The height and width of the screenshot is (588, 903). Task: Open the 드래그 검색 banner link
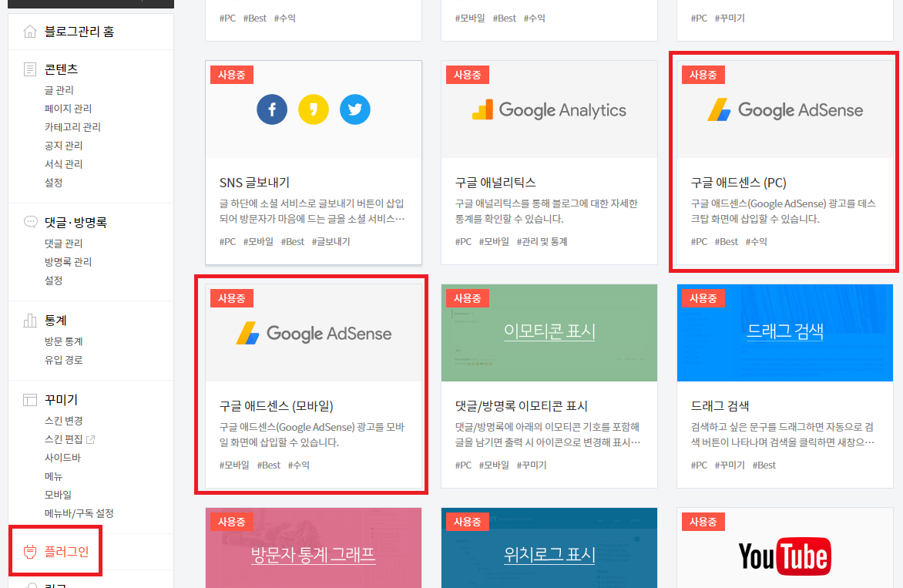[785, 331]
